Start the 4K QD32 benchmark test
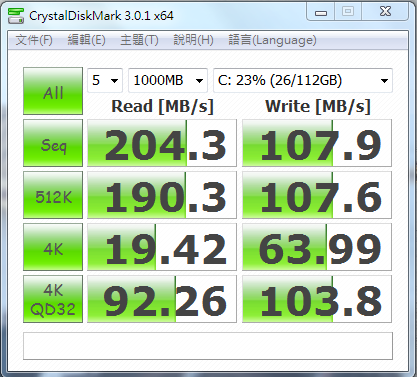The height and width of the screenshot is (377, 417). tap(53, 299)
